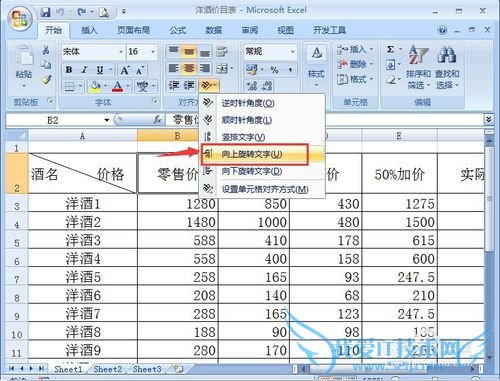Open the 常规 number format dropdown
This screenshot has height=381, width=500.
(292, 52)
